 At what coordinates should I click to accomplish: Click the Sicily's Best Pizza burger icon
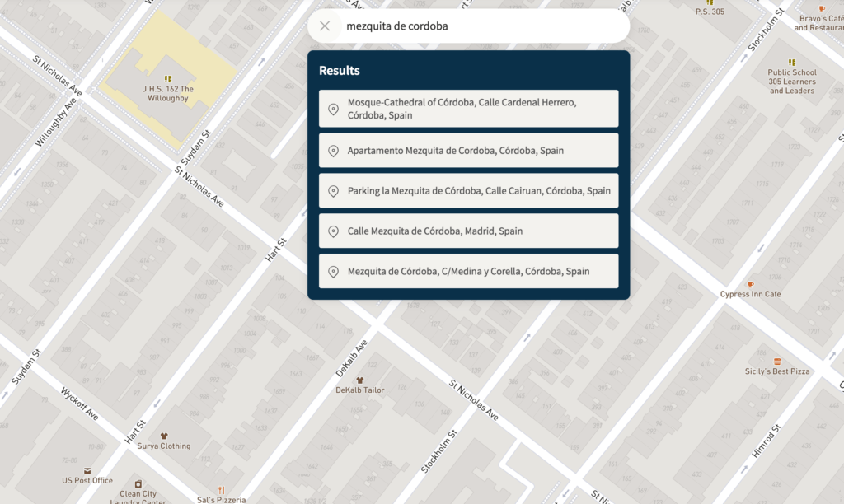tap(777, 362)
